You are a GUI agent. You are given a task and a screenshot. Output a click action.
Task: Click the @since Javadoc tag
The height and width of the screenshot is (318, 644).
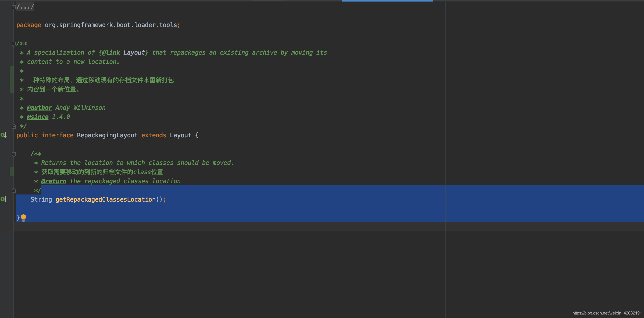point(38,117)
